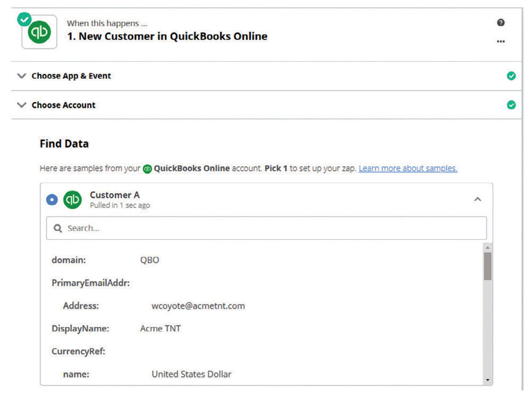
Task: Click the wcoyote@acmetnt.com address value
Action: (x=198, y=306)
